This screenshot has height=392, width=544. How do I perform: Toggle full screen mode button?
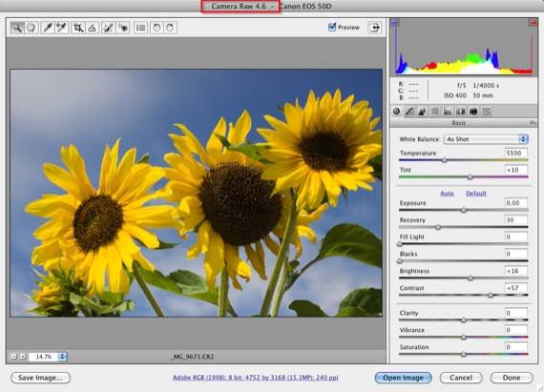pos(375,28)
